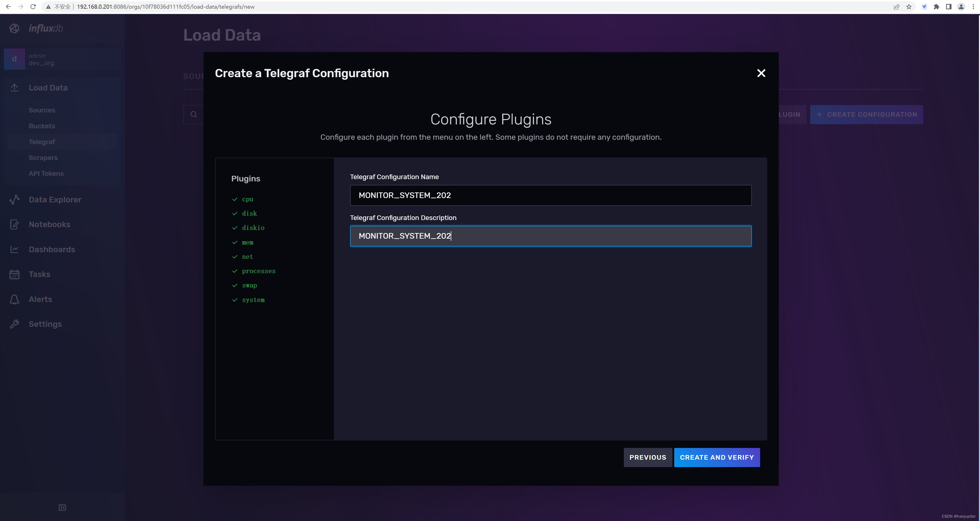The width and height of the screenshot is (980, 521).
Task: Open the admin dev_org account switcher
Action: pyautogui.click(x=62, y=59)
